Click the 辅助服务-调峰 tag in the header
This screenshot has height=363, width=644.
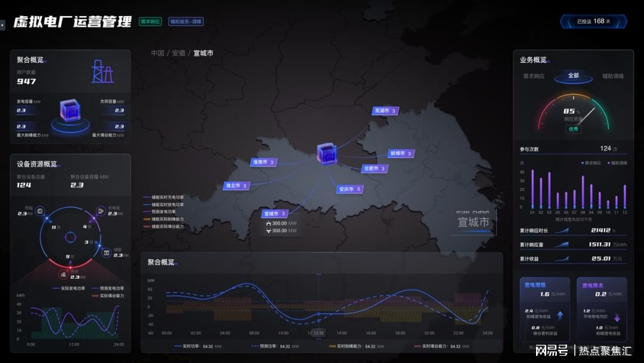pos(185,21)
